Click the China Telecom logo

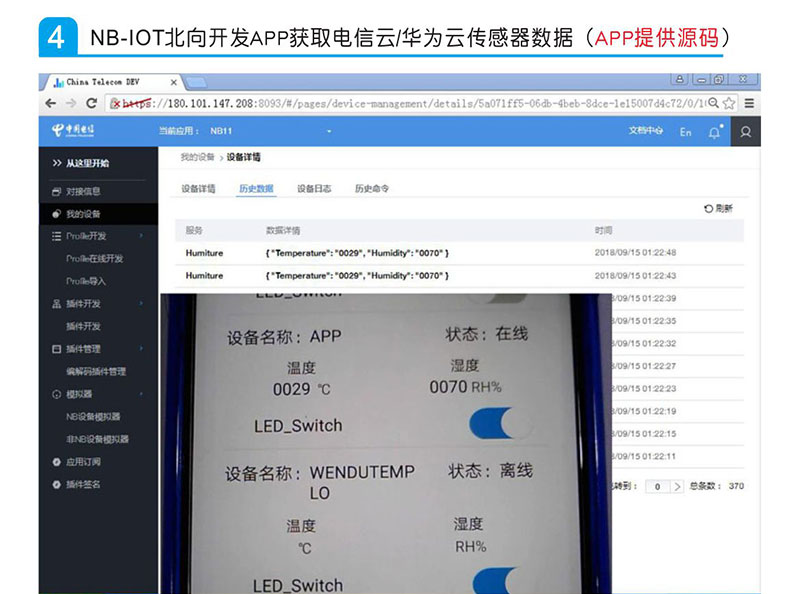[x=72, y=131]
